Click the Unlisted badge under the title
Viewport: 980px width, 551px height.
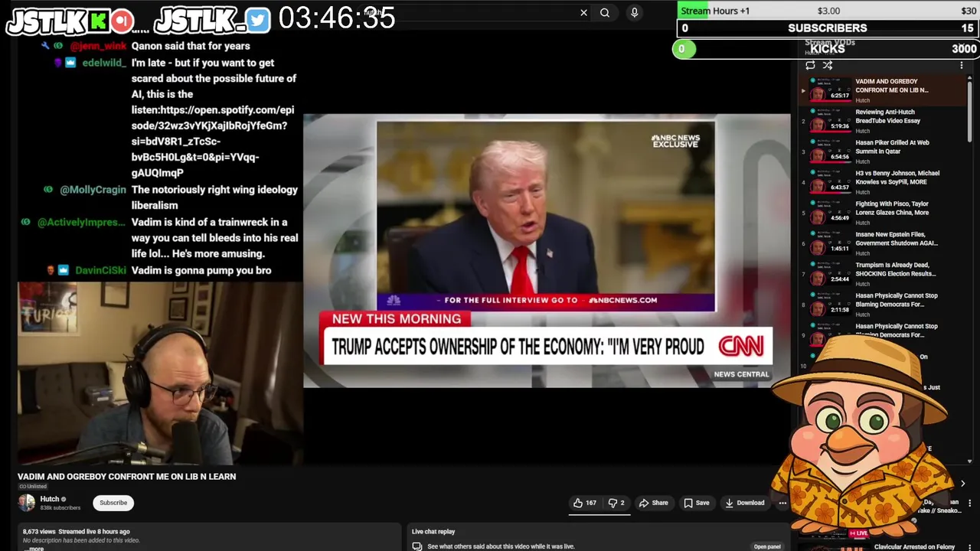tap(33, 487)
